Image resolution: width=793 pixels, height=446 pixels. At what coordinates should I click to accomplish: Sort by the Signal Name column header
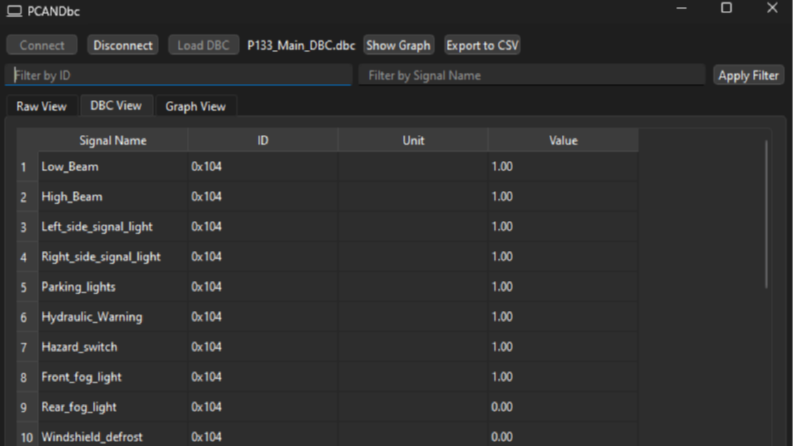[x=113, y=140]
